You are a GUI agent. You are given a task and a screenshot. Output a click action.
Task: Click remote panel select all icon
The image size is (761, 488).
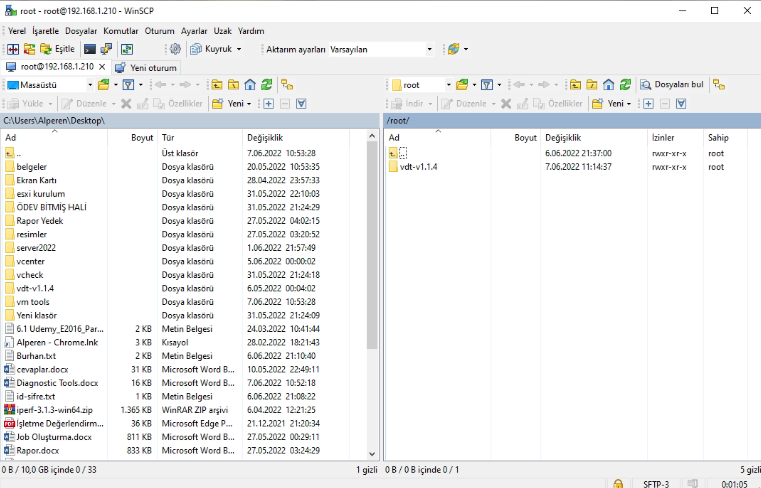681,103
